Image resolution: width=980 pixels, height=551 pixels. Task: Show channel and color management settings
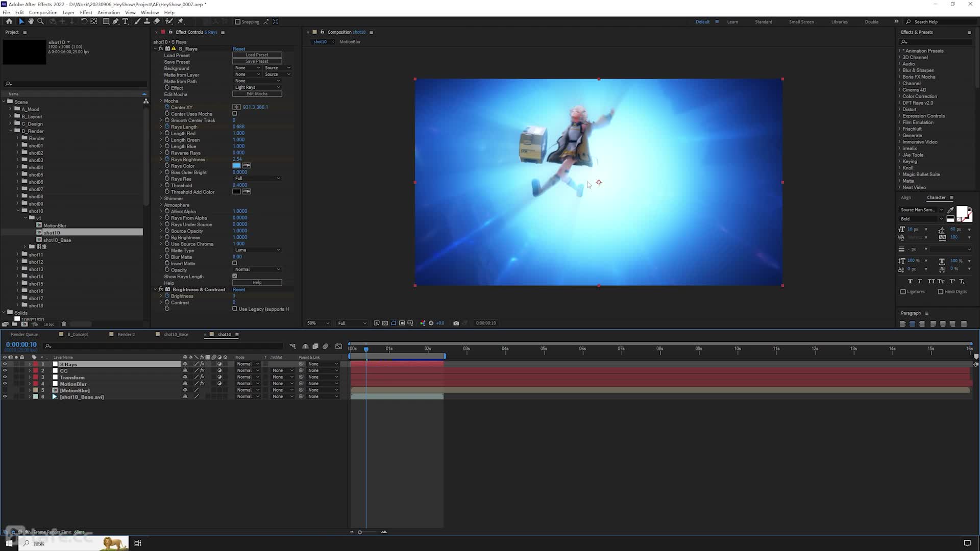click(x=423, y=323)
